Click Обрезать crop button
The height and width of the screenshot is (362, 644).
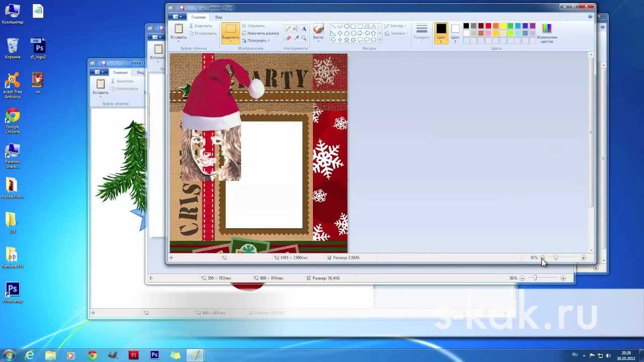click(253, 26)
